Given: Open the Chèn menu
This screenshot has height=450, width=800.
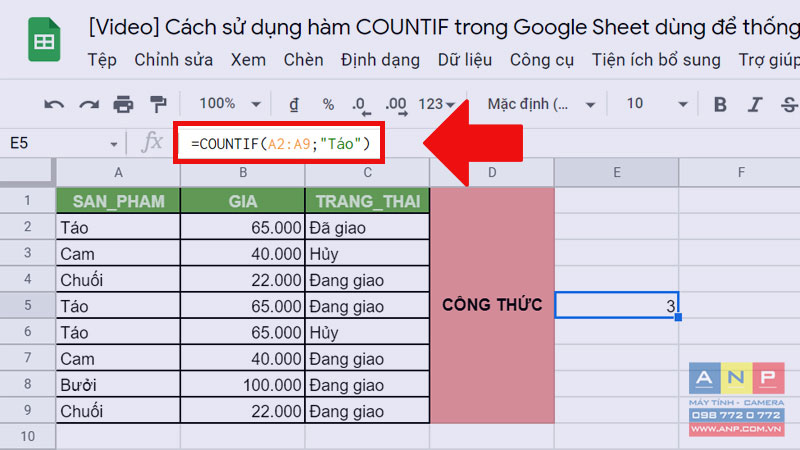Looking at the screenshot, I should [x=303, y=60].
